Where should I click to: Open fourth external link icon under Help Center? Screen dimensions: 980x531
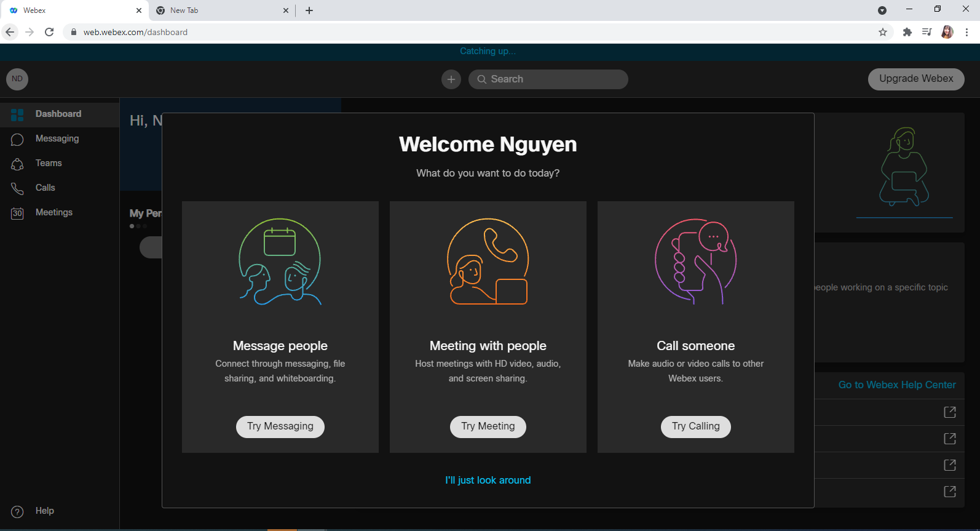point(950,492)
